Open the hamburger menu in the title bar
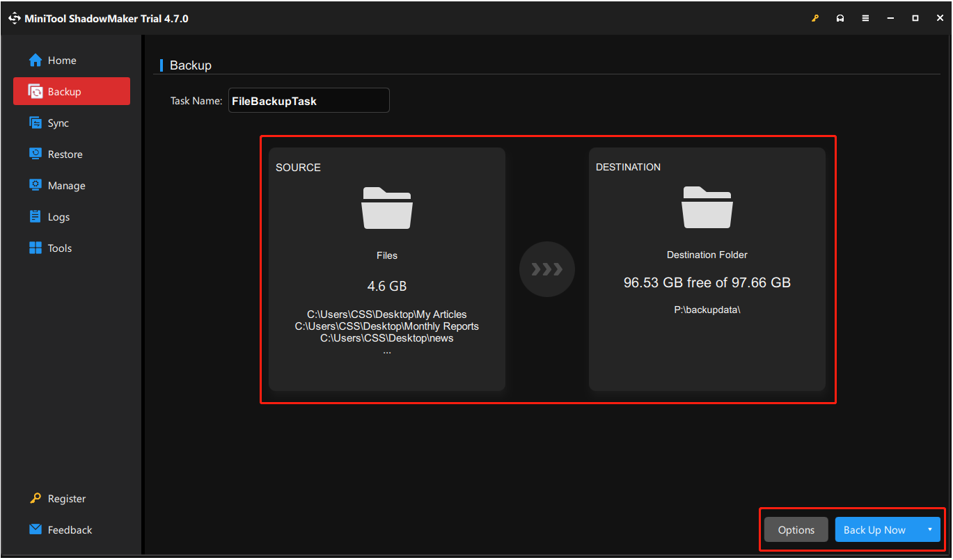This screenshot has width=953, height=560. (865, 17)
